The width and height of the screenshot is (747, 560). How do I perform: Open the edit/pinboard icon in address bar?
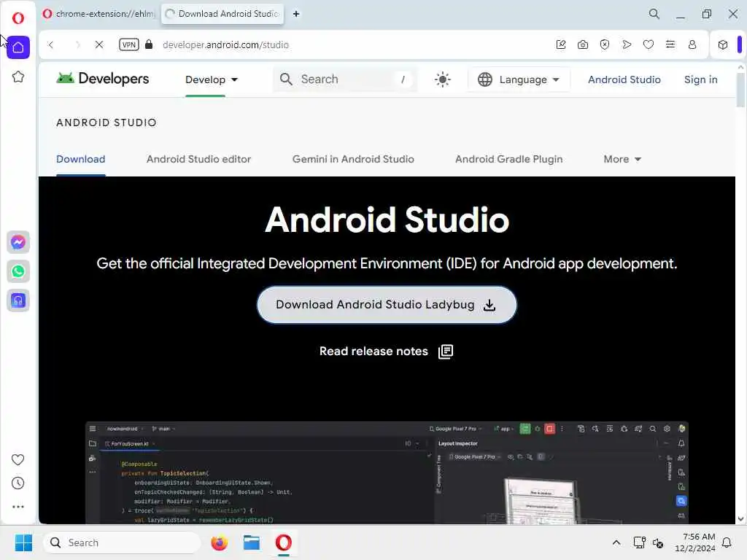[561, 44]
